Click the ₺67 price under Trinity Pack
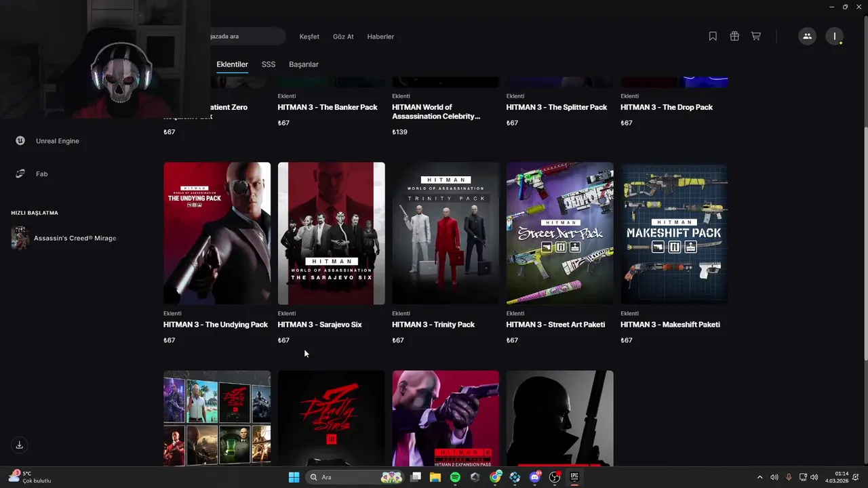This screenshot has height=488, width=868. point(398,340)
